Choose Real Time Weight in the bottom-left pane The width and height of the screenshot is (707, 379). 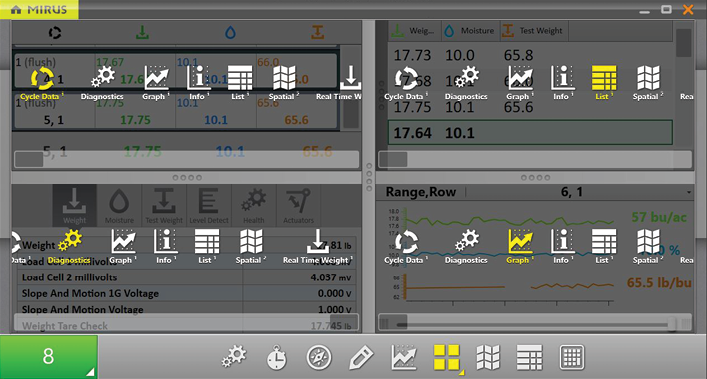(317, 247)
